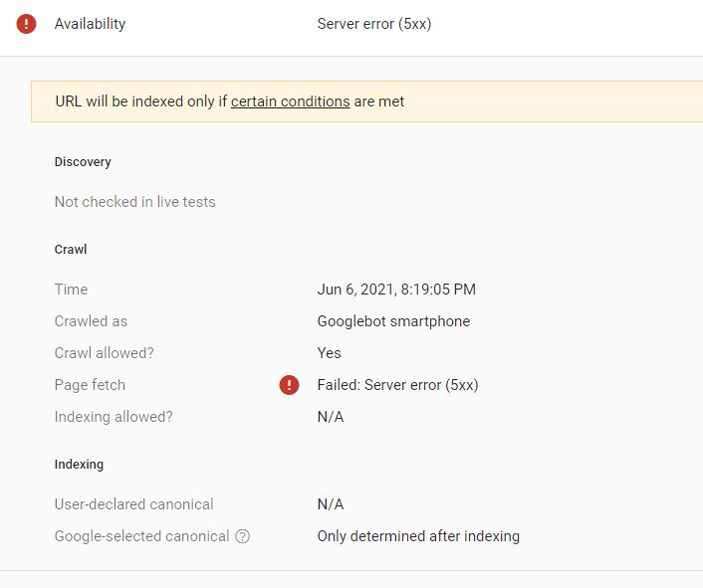Click the "Crawl allowed?" label
Viewport: 703px width, 588px height.
[x=104, y=353]
